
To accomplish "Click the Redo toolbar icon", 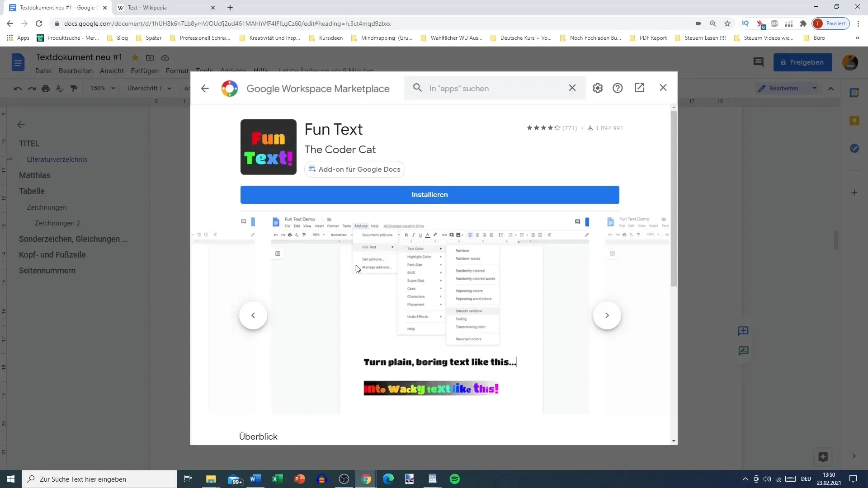I will click(32, 89).
